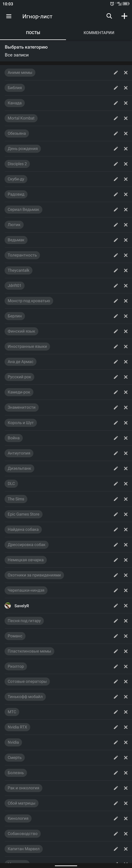Delete the "Скуби-ду" tag entry
The width and height of the screenshot is (132, 868).
click(x=126, y=179)
